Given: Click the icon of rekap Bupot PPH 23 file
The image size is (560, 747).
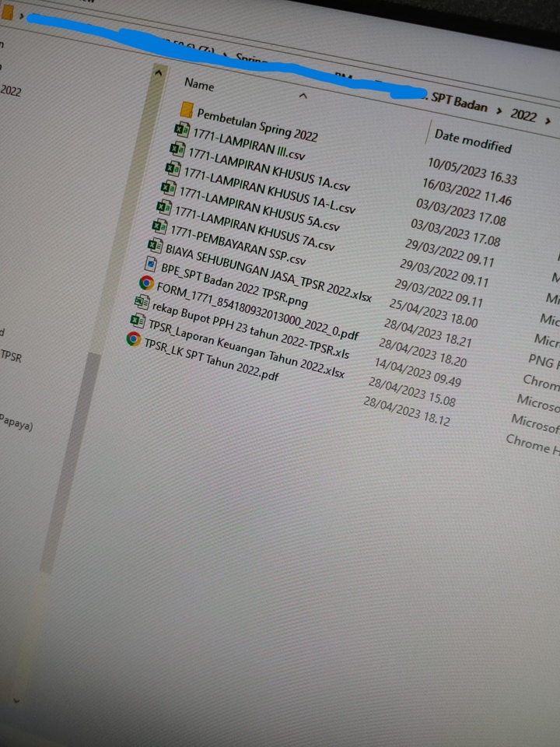Looking at the screenshot, I should (142, 301).
